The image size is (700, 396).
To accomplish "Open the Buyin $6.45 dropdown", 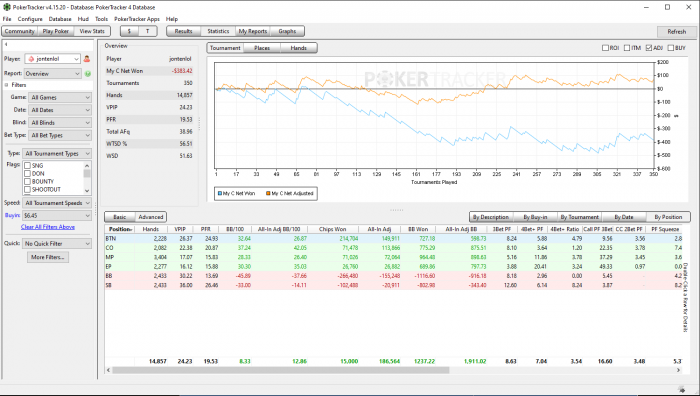I will [x=57, y=216].
